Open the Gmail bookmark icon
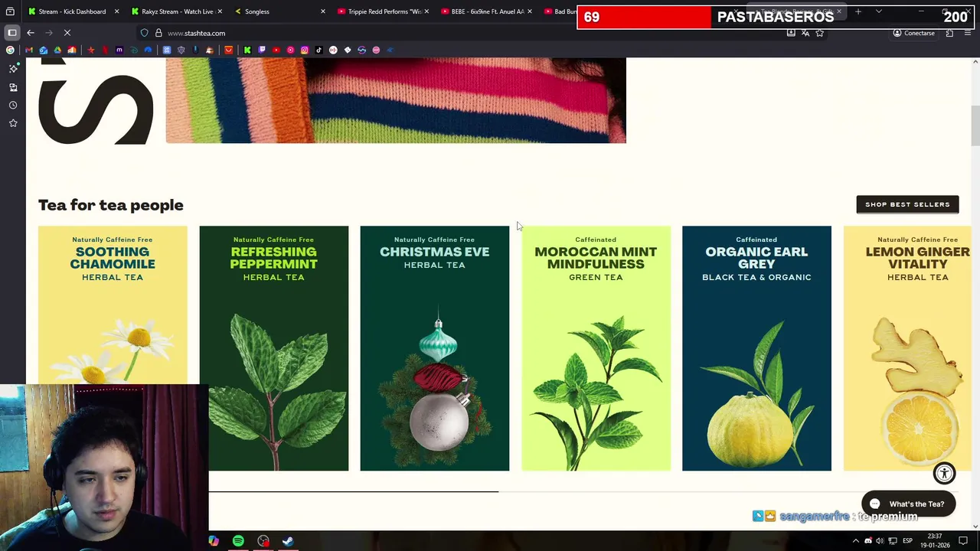 [29, 50]
